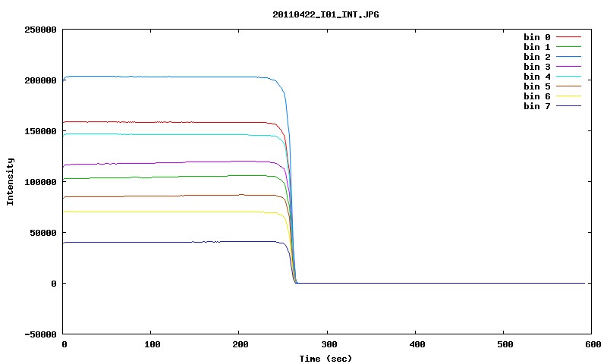Click the 100000 y-axis tick label
Image resolution: width=607 pixels, height=364 pixels.
tap(40, 182)
